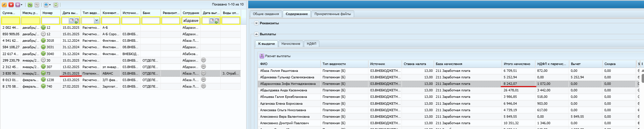The height and width of the screenshot is (129, 644).
Task: Open calendar picker in Дата выг... filter
Action: point(212,21)
